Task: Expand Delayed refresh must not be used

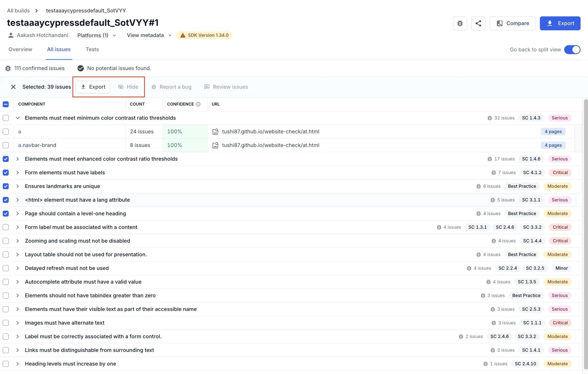Action: coord(18,268)
